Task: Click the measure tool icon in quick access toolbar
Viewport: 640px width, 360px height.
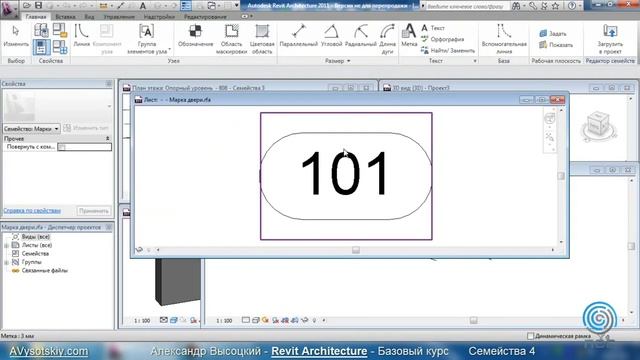Action: click(x=104, y=6)
